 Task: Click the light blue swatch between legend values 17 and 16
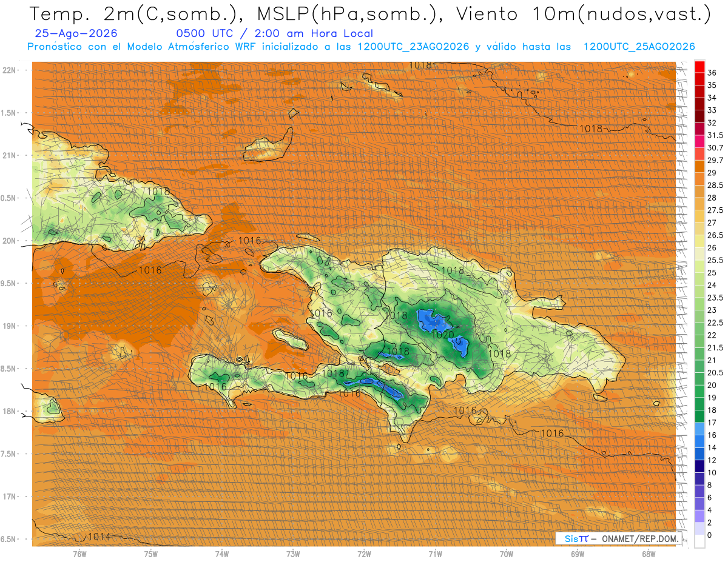pos(699,429)
